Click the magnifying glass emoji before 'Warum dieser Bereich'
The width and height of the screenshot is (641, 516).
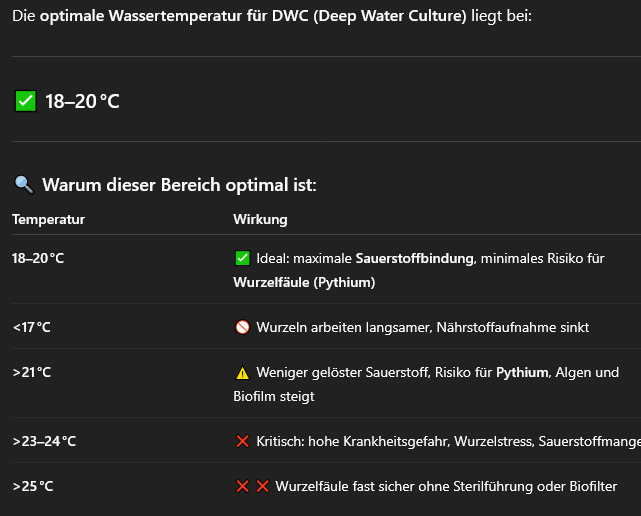tap(24, 185)
